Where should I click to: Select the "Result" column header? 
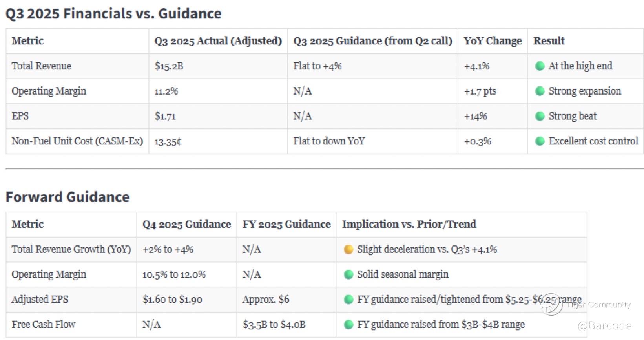tap(549, 41)
